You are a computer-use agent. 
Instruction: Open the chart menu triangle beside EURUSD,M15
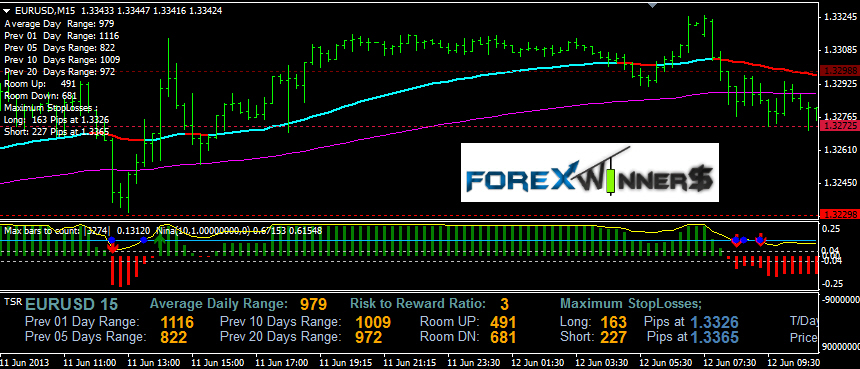tap(6, 10)
